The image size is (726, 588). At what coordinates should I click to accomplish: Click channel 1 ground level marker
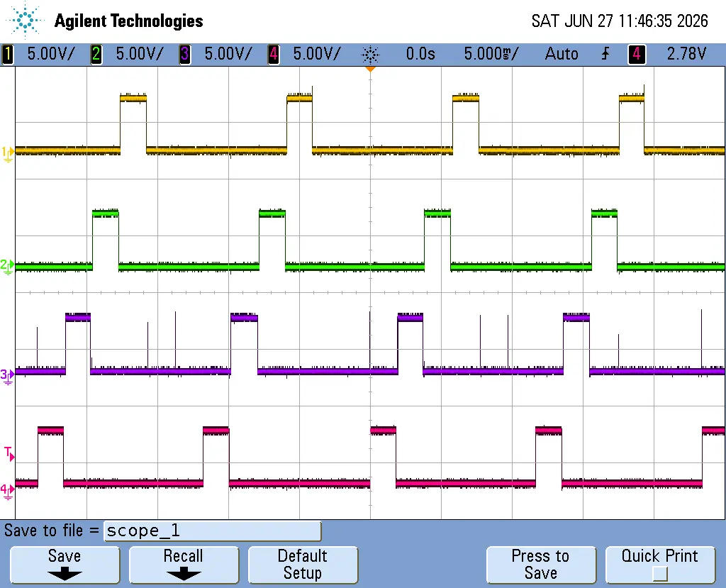tap(7, 153)
